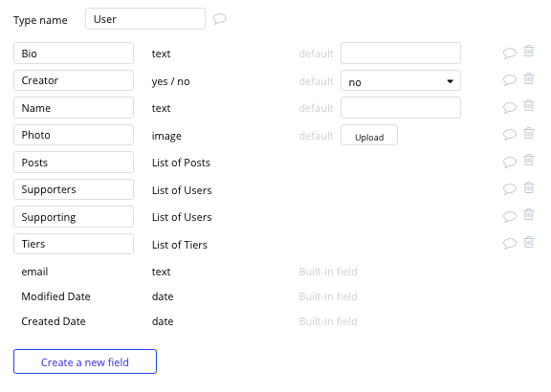Click the Name default value input

click(x=401, y=108)
